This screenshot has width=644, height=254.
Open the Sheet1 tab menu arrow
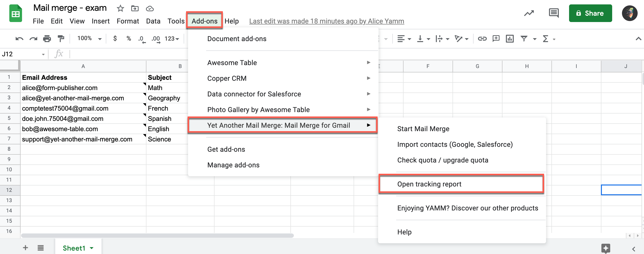point(92,248)
